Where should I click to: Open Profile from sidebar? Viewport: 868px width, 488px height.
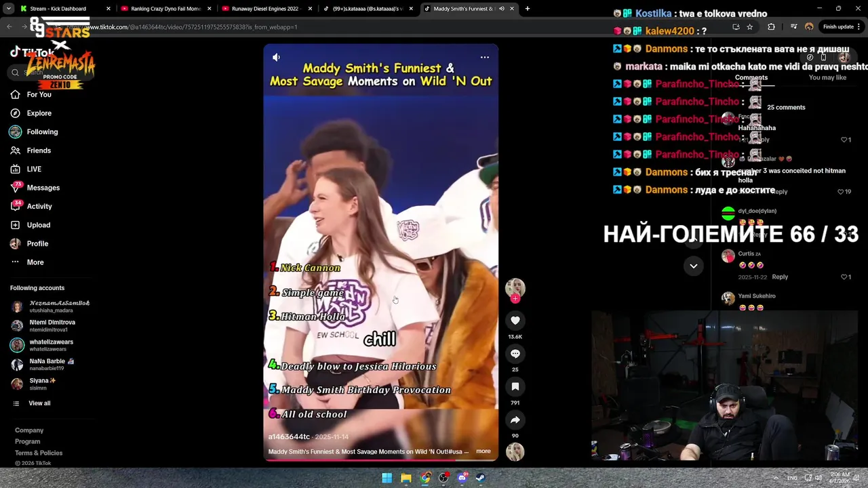coord(30,243)
